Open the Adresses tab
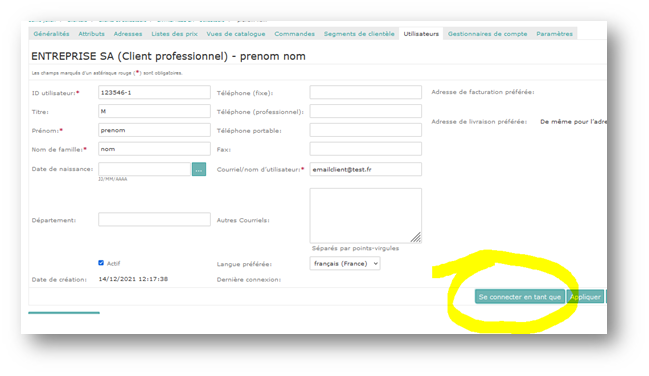The width and height of the screenshot is (649, 376). click(x=128, y=34)
